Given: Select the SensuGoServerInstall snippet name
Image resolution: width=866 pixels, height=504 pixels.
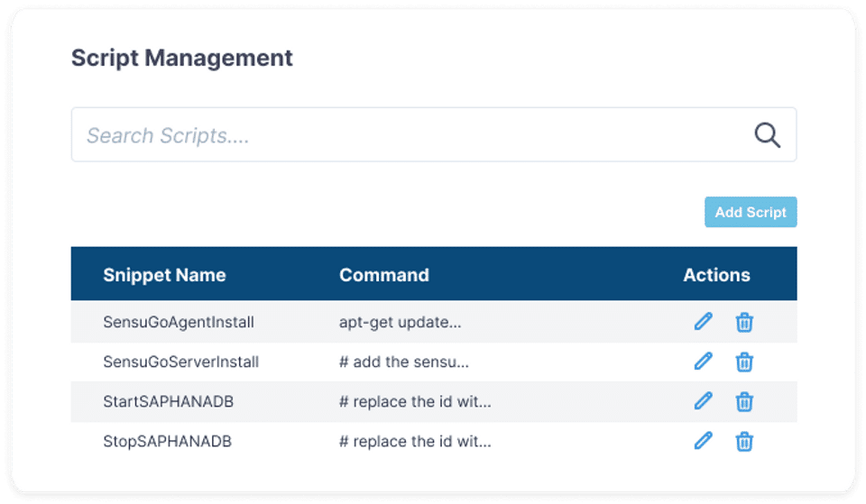Looking at the screenshot, I should (181, 362).
